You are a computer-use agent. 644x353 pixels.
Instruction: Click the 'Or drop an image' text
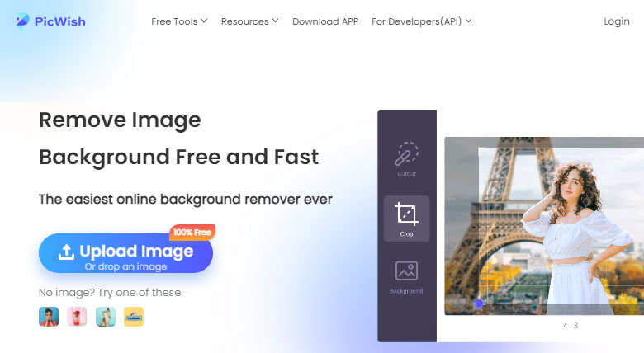(x=125, y=266)
